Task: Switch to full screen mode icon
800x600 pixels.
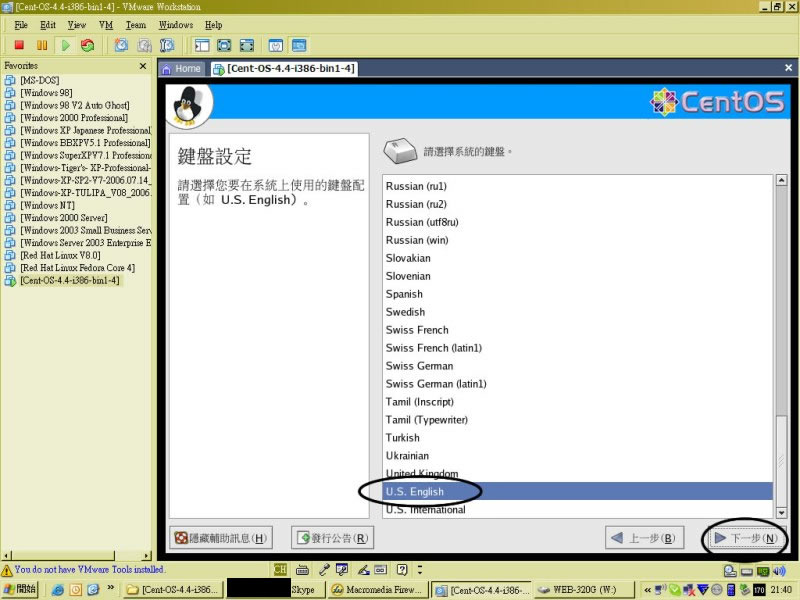Action: point(223,45)
